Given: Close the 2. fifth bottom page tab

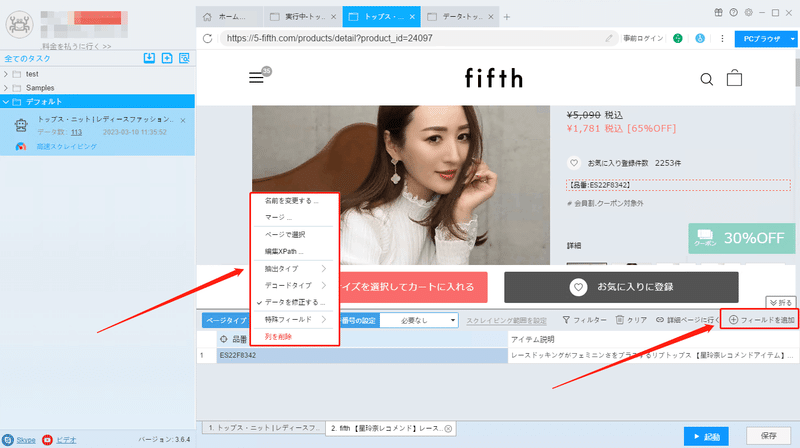Looking at the screenshot, I should [x=448, y=429].
